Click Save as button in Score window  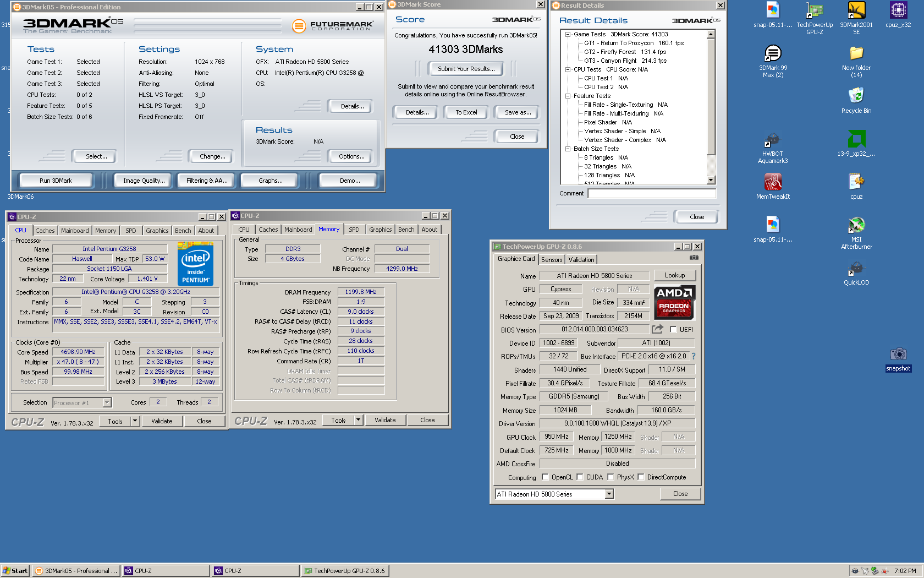click(518, 112)
